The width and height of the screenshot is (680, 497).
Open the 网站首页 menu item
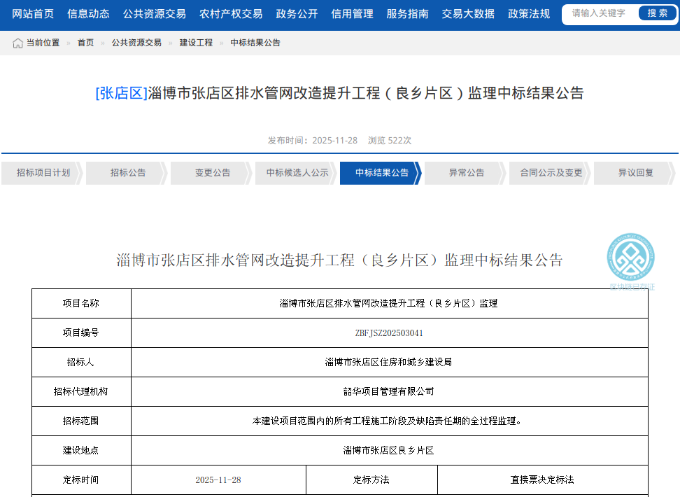[x=33, y=14]
